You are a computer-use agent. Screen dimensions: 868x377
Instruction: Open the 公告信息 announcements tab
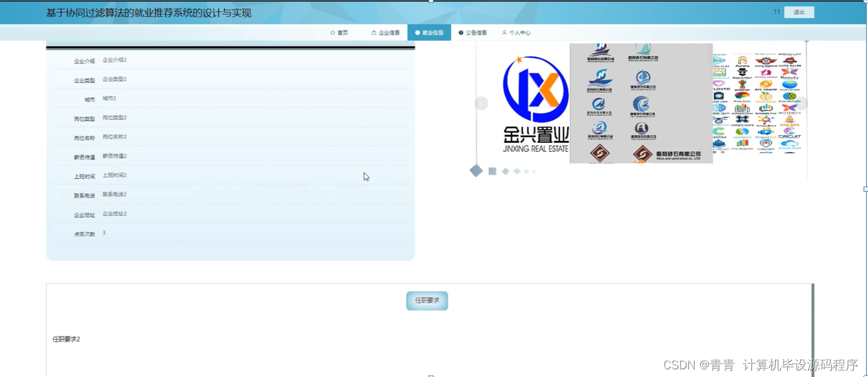click(x=473, y=33)
